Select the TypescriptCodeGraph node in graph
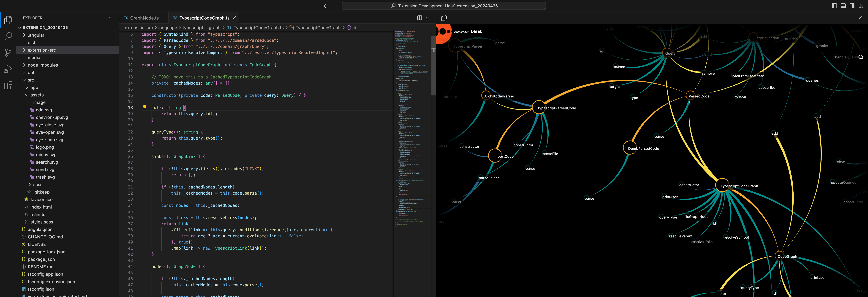 [722, 186]
